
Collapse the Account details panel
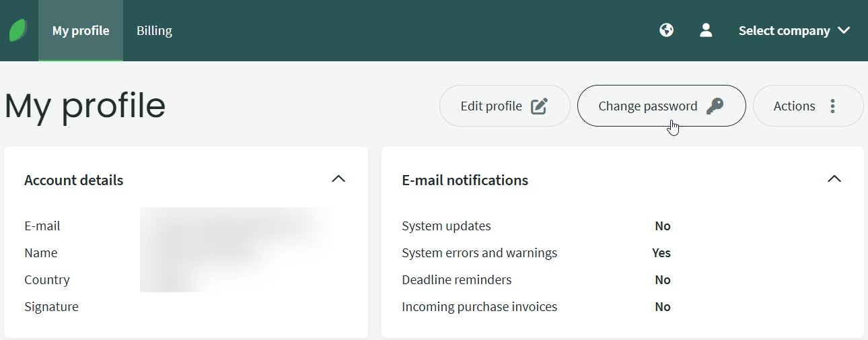tap(338, 179)
